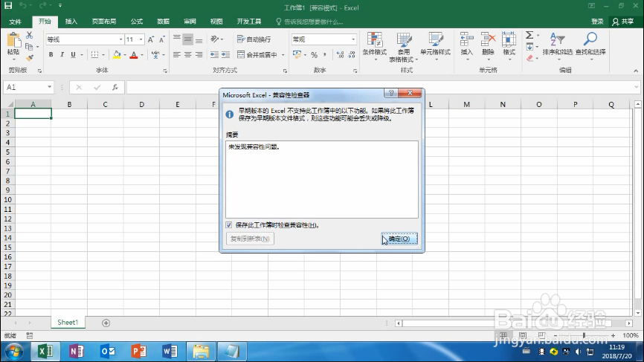
Task: Open Format as Table gallery
Action: [404, 46]
